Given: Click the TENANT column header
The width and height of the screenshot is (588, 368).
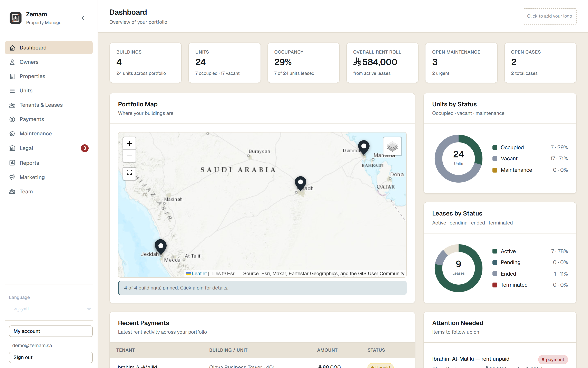Looking at the screenshot, I should [125, 350].
